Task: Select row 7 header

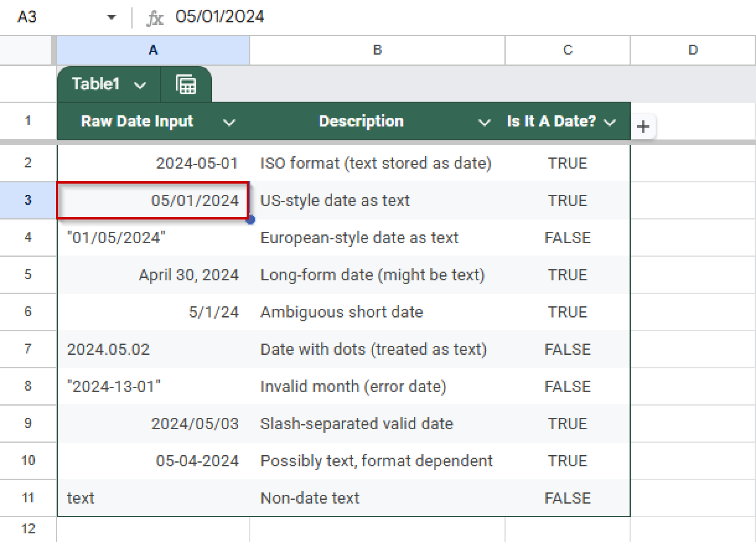Action: 28,349
